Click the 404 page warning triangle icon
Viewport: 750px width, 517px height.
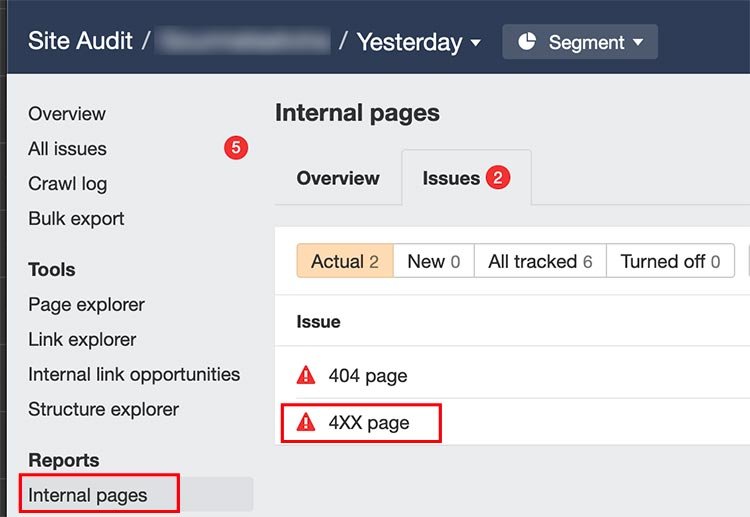click(x=306, y=375)
